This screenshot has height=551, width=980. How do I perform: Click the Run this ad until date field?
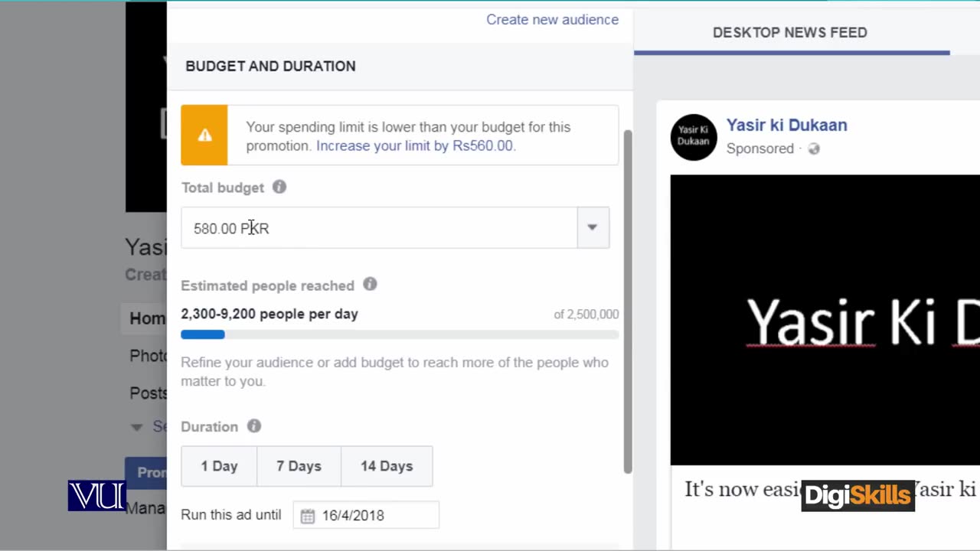pos(366,516)
